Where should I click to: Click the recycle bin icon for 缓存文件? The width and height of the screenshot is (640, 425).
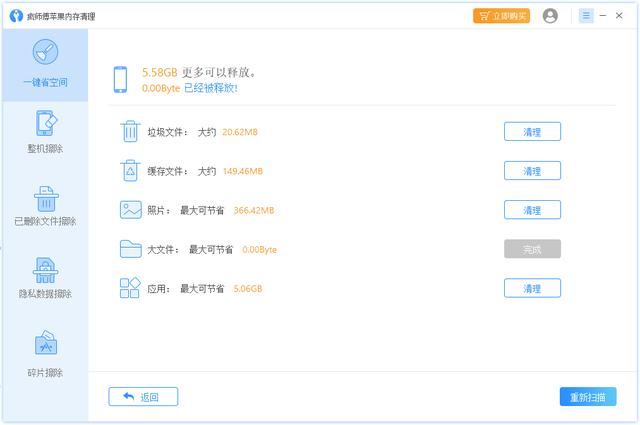[x=130, y=170]
